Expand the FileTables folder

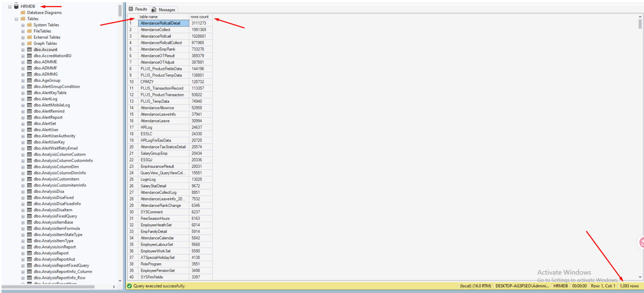pyautogui.click(x=23, y=31)
